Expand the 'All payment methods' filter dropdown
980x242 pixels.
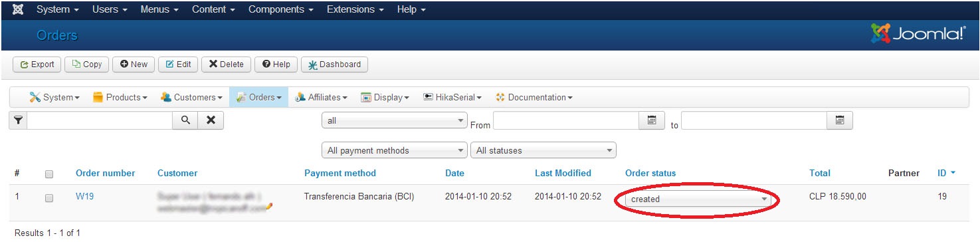(x=394, y=150)
